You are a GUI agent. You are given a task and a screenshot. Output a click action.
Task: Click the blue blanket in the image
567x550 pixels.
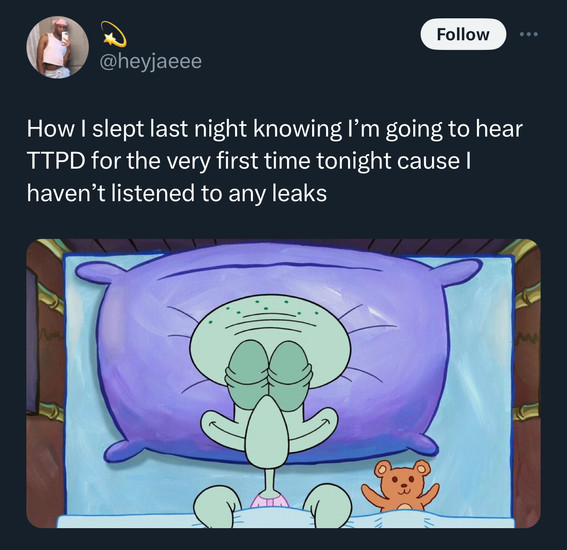[286, 520]
